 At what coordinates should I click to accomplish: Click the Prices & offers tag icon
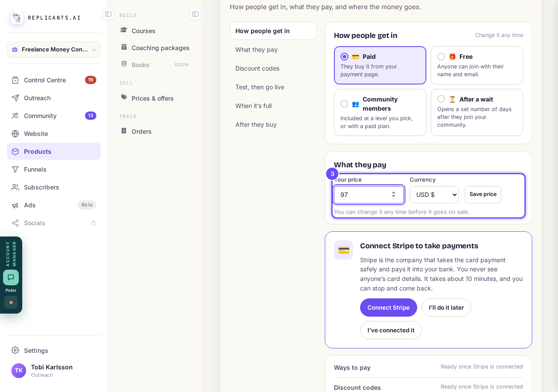pyautogui.click(x=124, y=98)
